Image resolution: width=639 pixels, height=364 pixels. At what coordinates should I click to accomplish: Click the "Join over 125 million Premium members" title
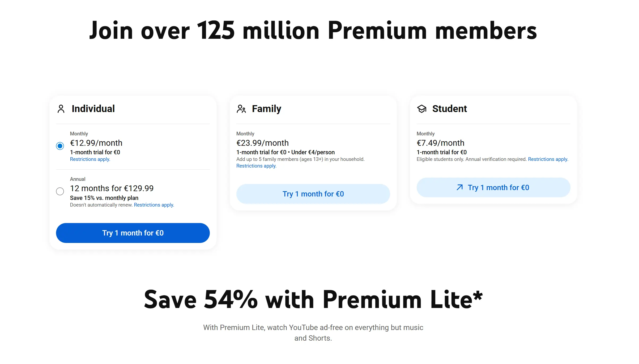[313, 31]
